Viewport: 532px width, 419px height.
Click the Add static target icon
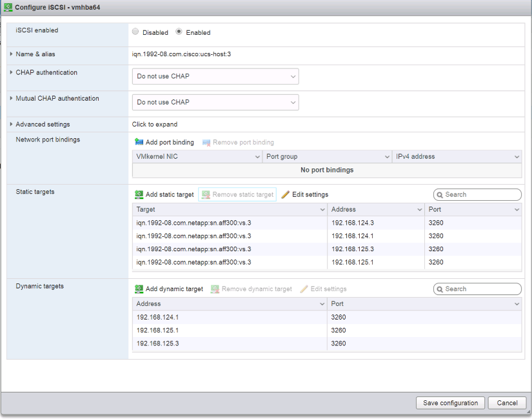(139, 194)
